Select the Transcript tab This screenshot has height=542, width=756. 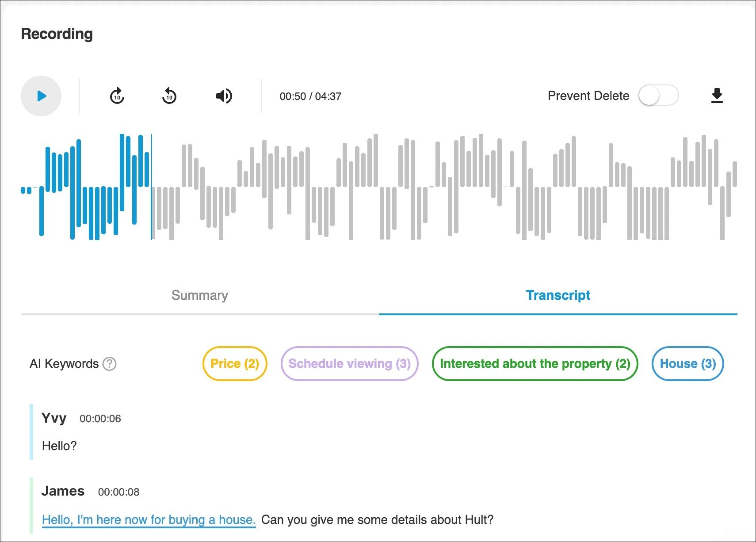click(557, 295)
